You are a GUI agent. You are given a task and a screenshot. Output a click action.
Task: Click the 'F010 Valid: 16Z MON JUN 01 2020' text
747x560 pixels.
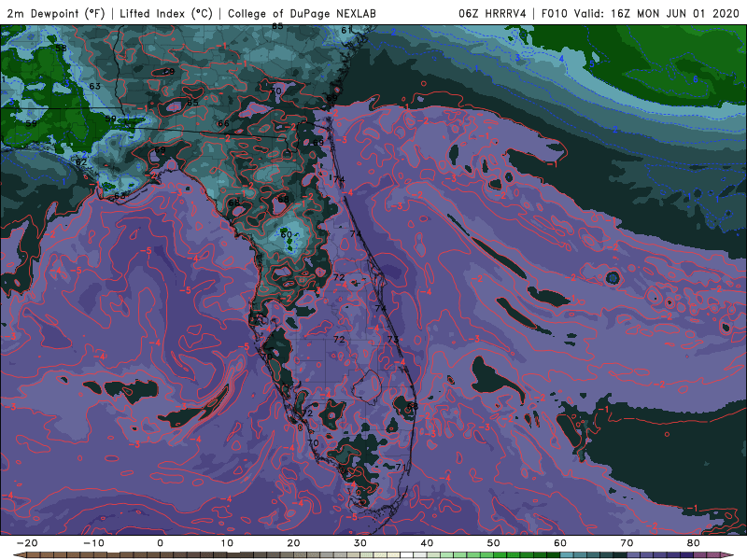641,13
